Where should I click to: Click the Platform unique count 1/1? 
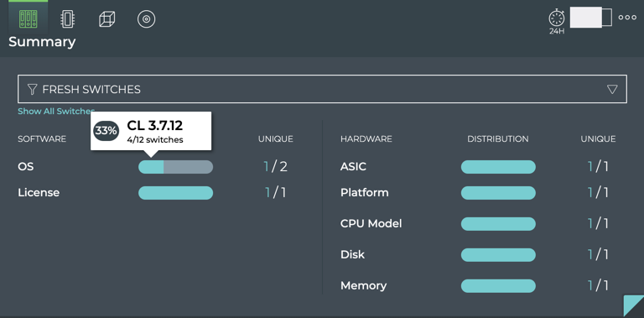(598, 193)
